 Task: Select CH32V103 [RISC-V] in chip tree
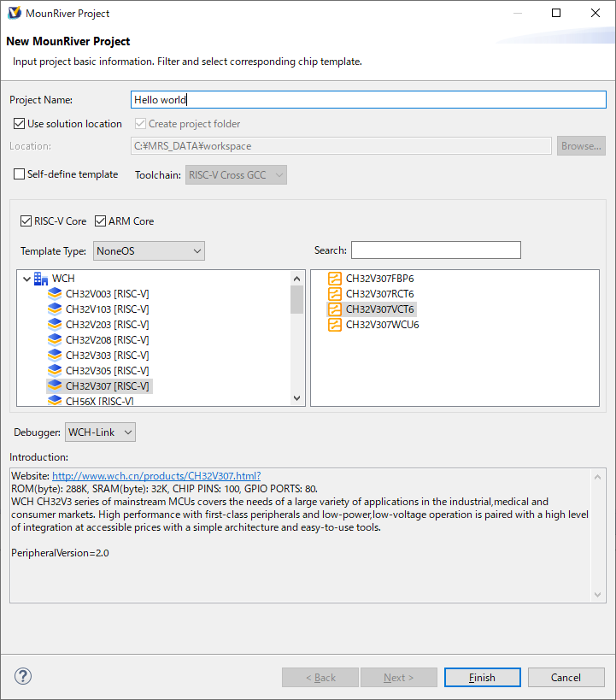coord(107,309)
